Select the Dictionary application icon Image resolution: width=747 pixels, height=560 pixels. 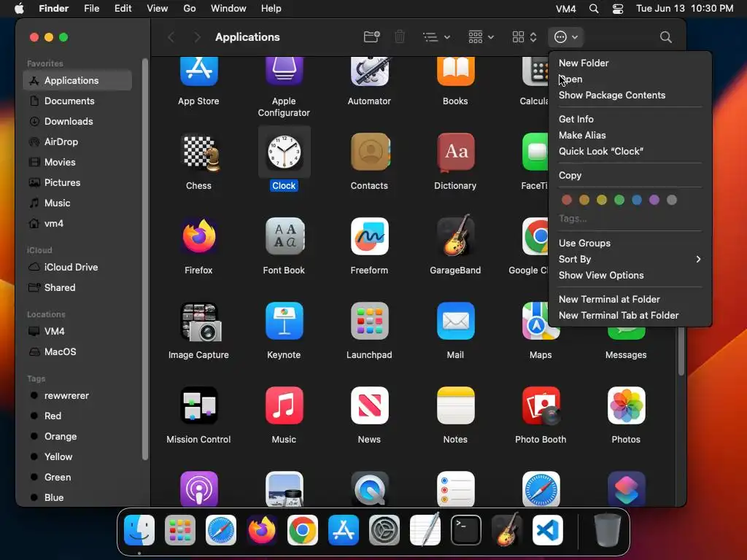point(455,152)
